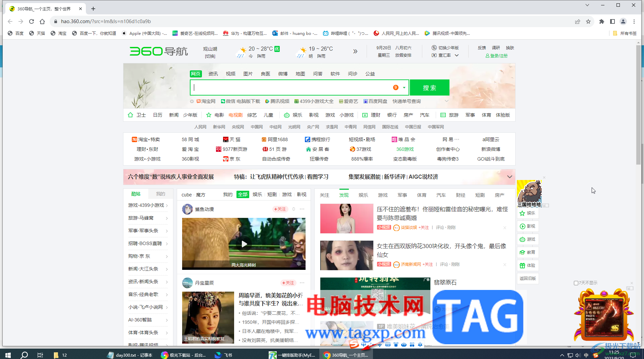Image resolution: width=644 pixels, height=359 pixels.
Task: Open a new browser tab
Action: (93, 9)
